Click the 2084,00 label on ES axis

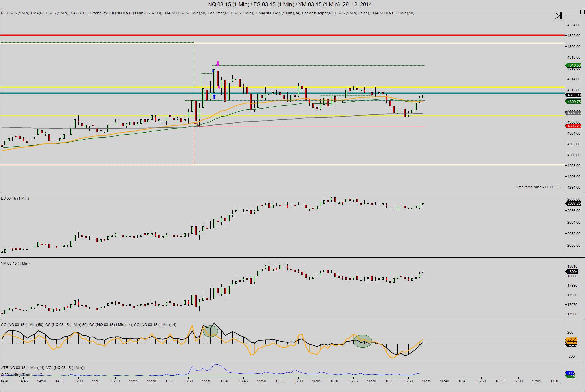[574, 222]
